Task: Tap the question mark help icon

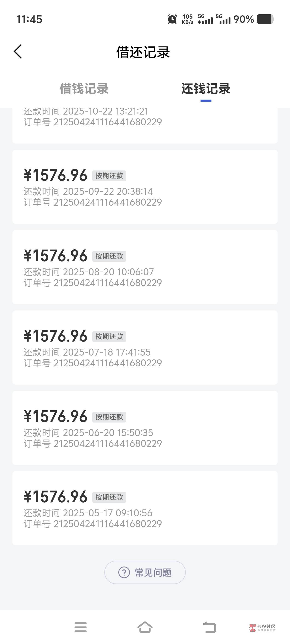Action: click(x=124, y=572)
